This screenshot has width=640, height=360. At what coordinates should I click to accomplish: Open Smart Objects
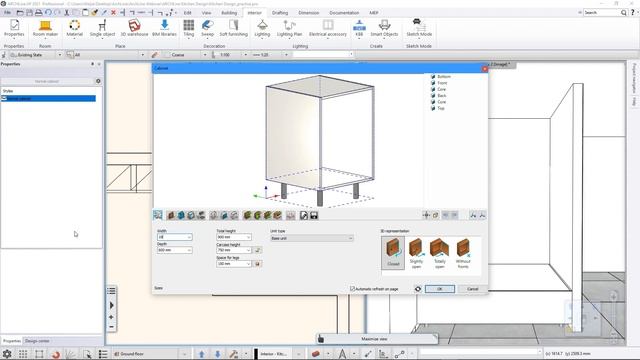384,28
